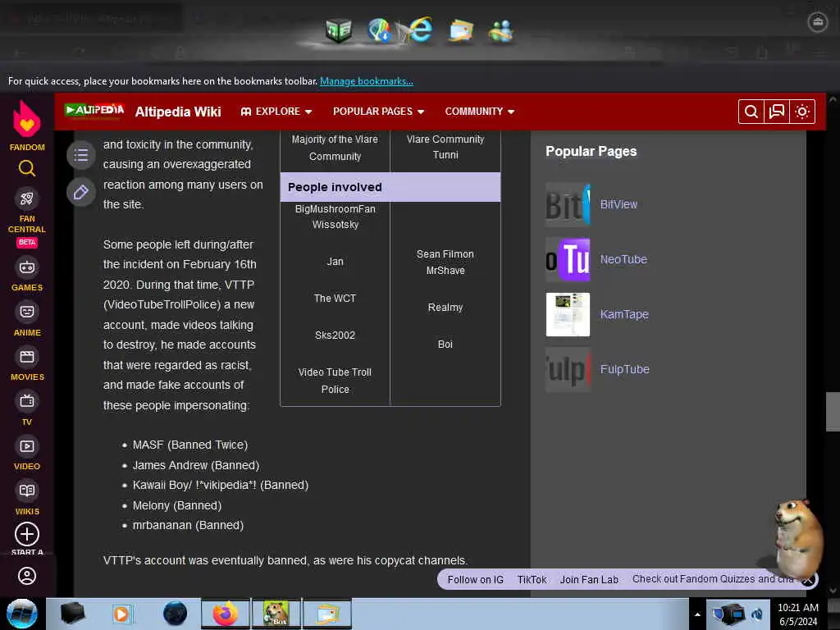Click Manage bookmarks link
Screen dimensions: 840x630
click(367, 81)
